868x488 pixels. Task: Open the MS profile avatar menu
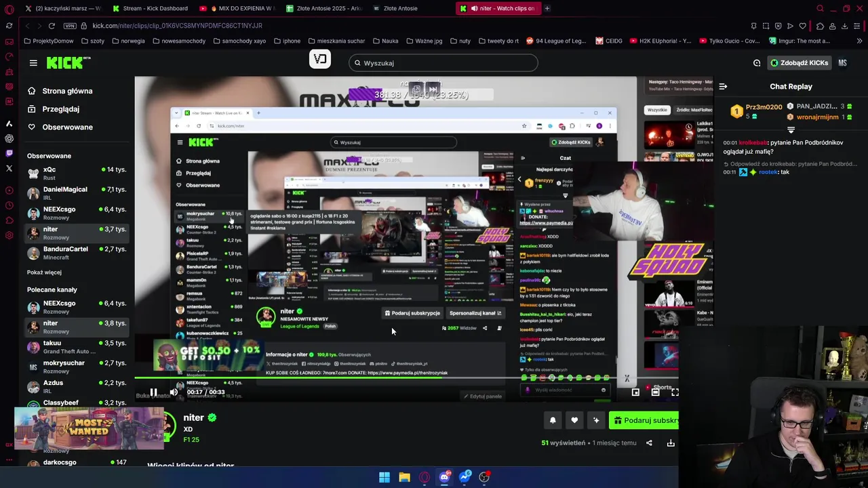[842, 63]
